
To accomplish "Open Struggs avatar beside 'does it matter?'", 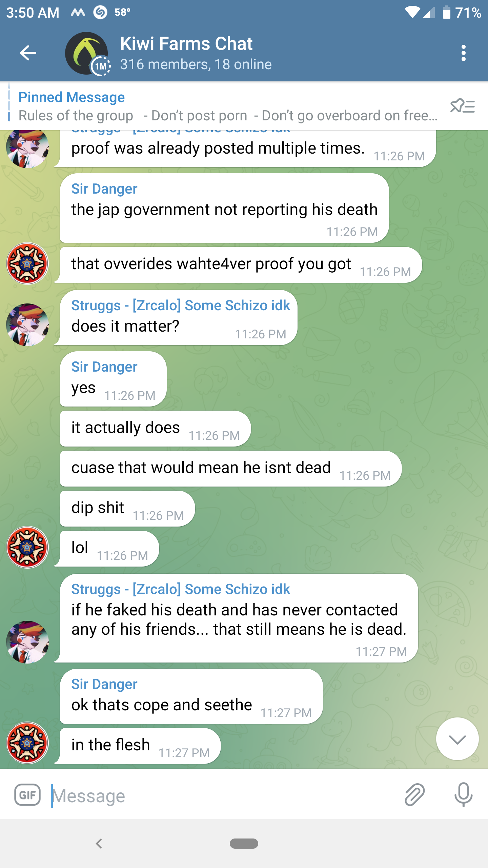I will [x=27, y=324].
